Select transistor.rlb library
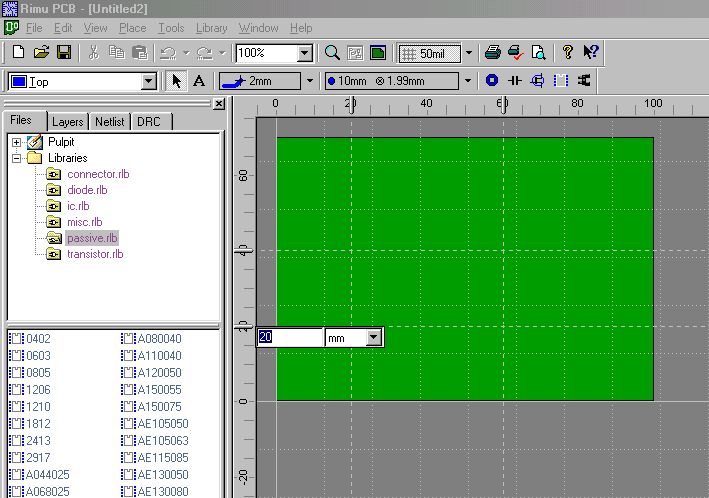 95,254
